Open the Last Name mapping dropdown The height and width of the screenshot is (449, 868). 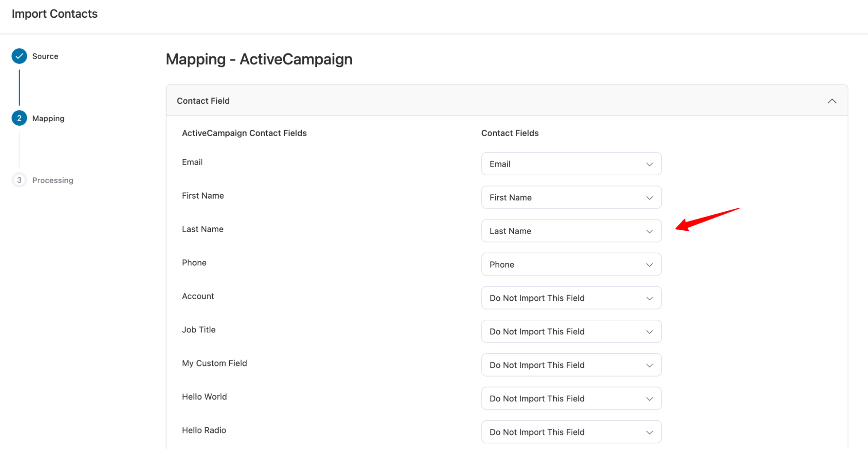pyautogui.click(x=571, y=231)
